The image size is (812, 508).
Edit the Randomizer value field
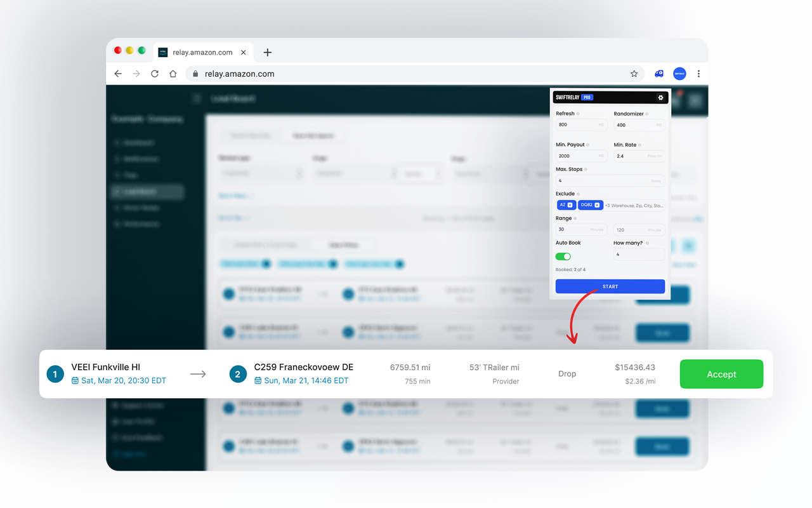click(x=639, y=125)
